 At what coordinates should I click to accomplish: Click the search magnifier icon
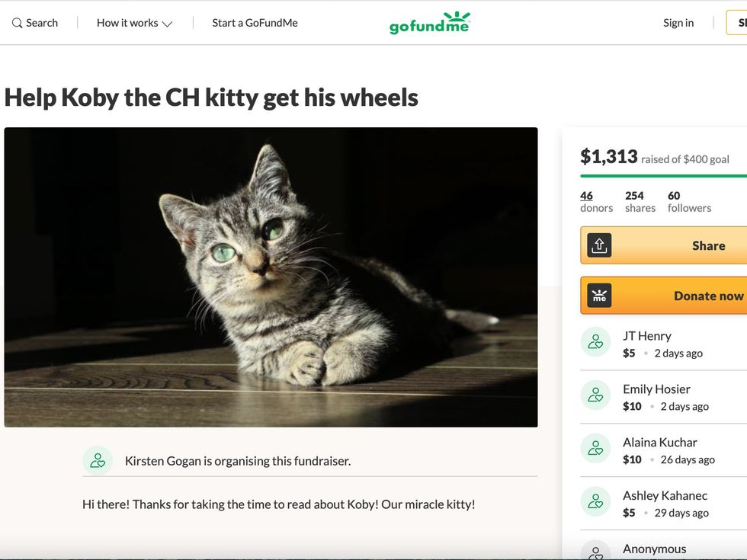click(17, 23)
